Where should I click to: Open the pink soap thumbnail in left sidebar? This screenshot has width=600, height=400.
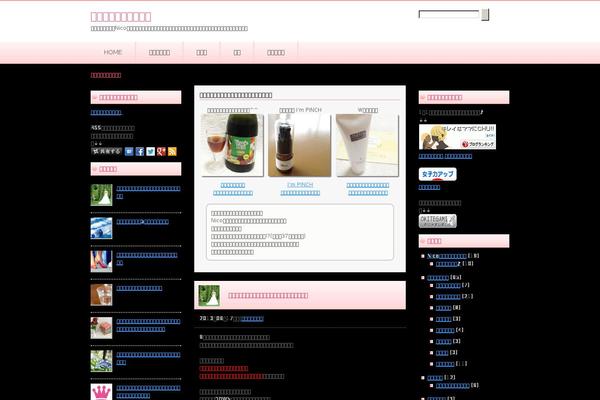101,328
